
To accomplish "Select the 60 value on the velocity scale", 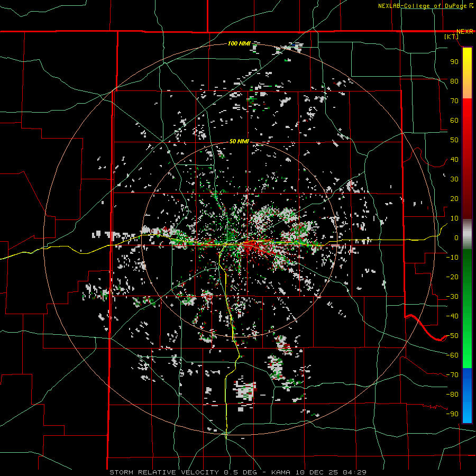I will coord(454,121).
